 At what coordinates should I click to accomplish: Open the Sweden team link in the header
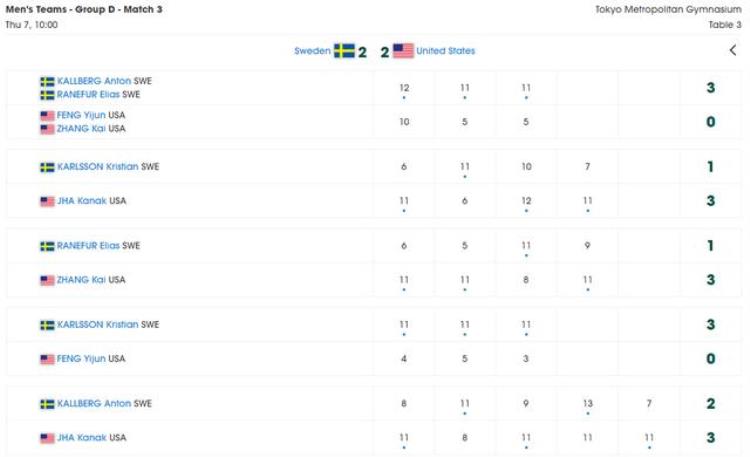click(x=312, y=51)
